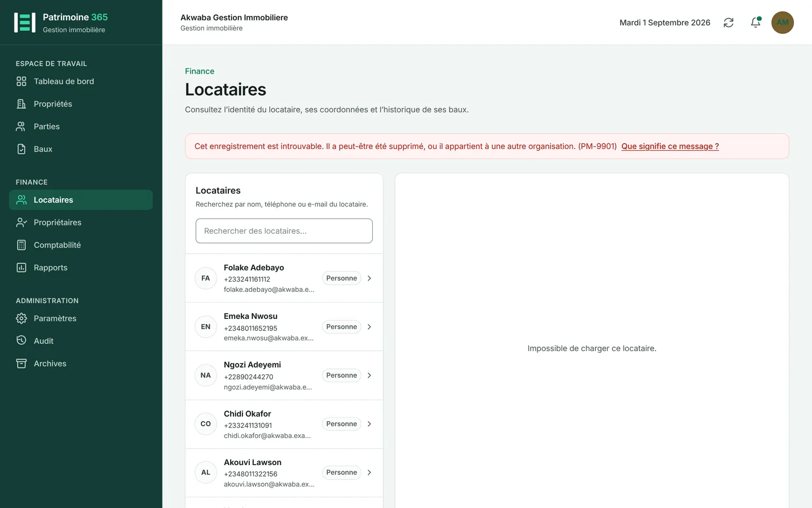
Task: Click the ngozi.adeyemi@akwaba email
Action: pyautogui.click(x=268, y=387)
